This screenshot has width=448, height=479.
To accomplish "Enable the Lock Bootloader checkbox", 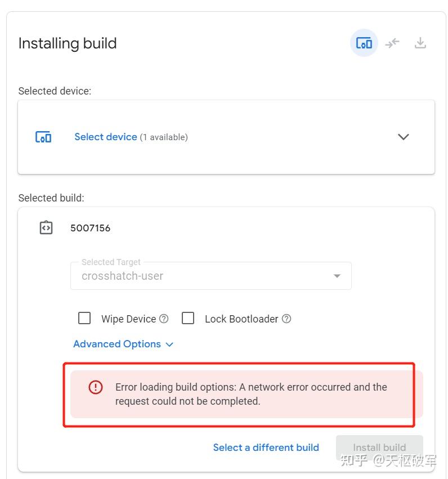I will (188, 318).
